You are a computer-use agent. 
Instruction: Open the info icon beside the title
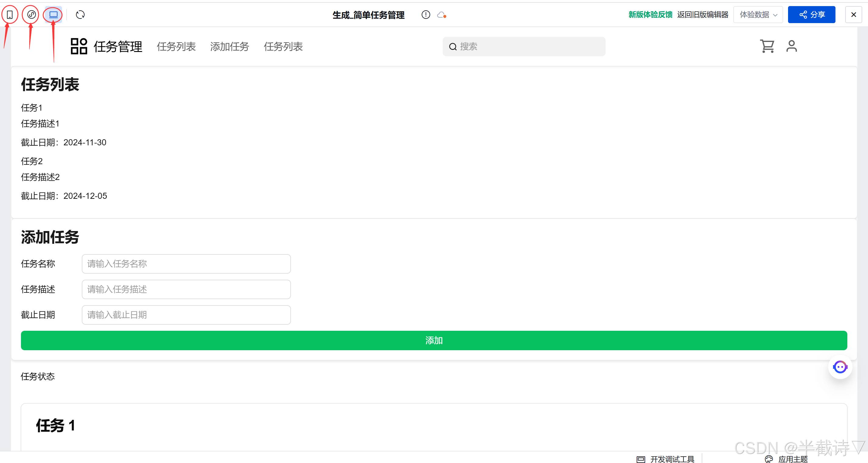pyautogui.click(x=426, y=15)
